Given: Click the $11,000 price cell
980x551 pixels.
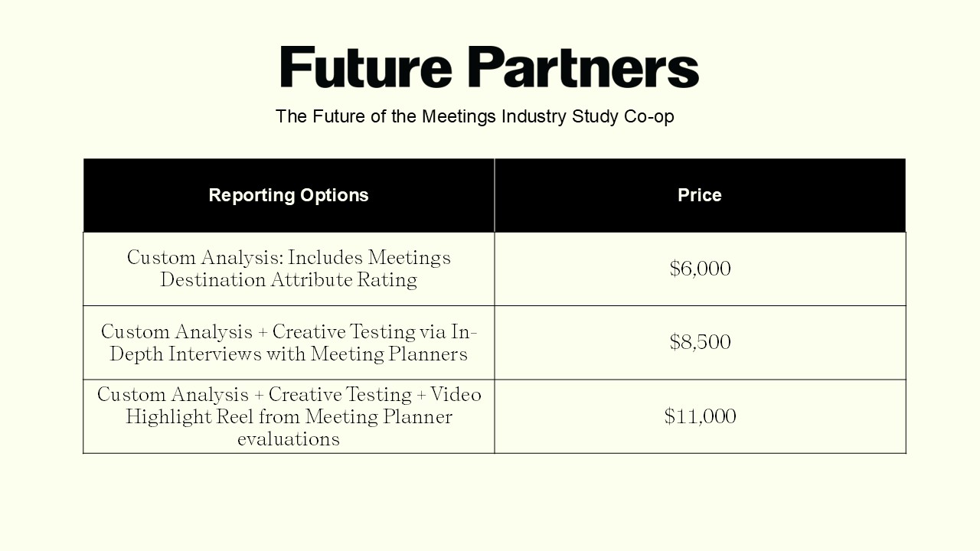Looking at the screenshot, I should pyautogui.click(x=700, y=416).
